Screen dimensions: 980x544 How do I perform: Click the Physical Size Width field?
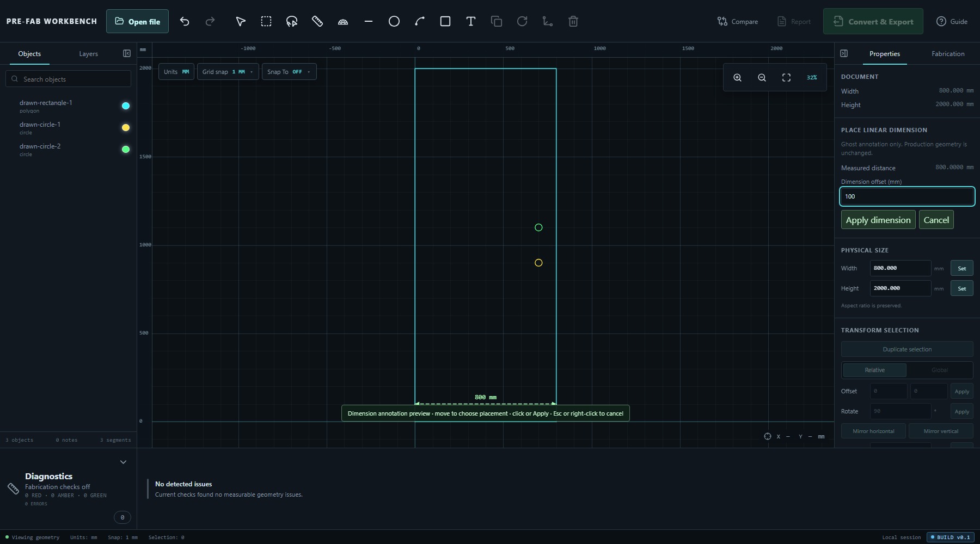click(900, 268)
